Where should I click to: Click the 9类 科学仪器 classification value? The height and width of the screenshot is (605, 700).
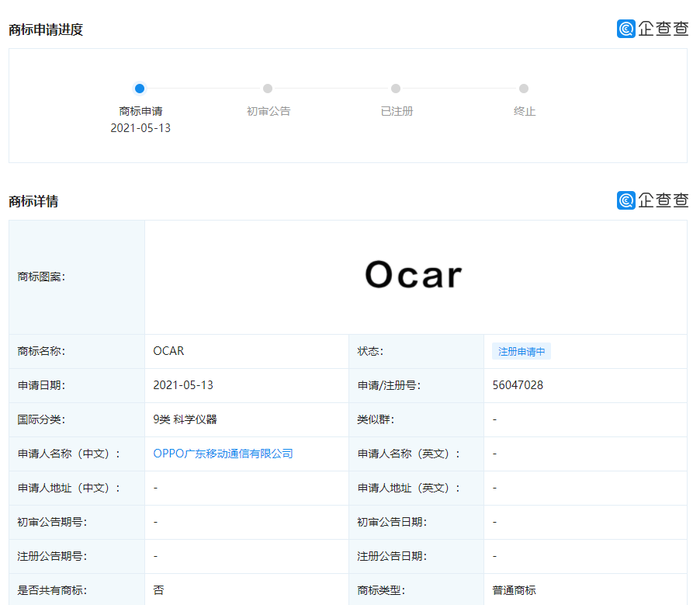(x=185, y=419)
